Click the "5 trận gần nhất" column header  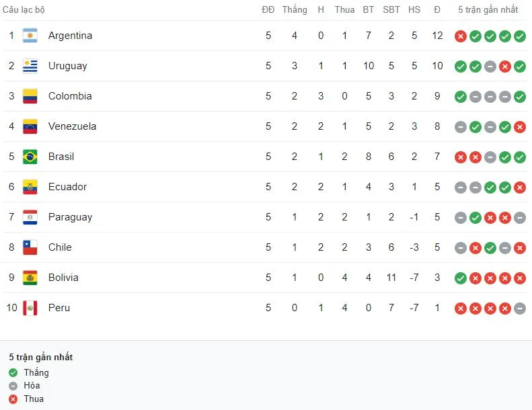pyautogui.click(x=488, y=10)
